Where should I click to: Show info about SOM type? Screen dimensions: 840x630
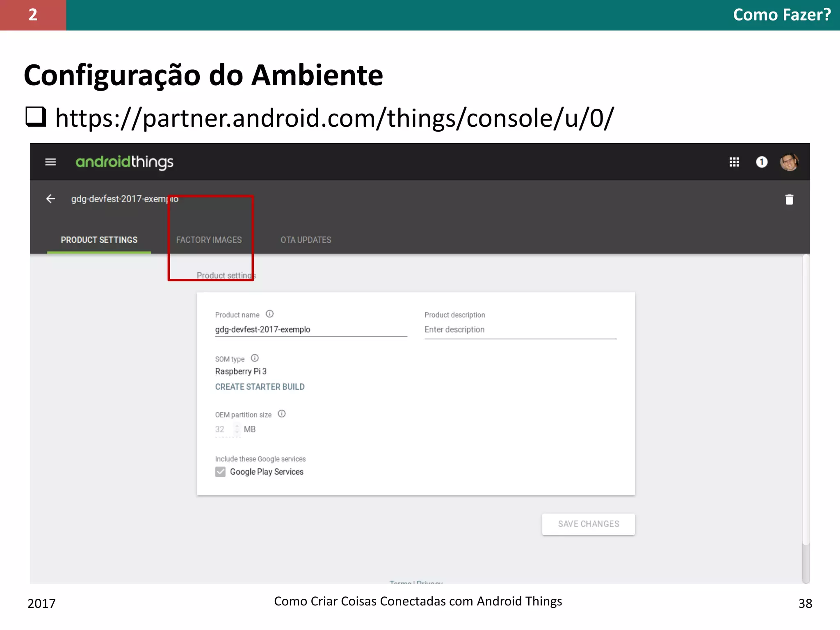[255, 358]
